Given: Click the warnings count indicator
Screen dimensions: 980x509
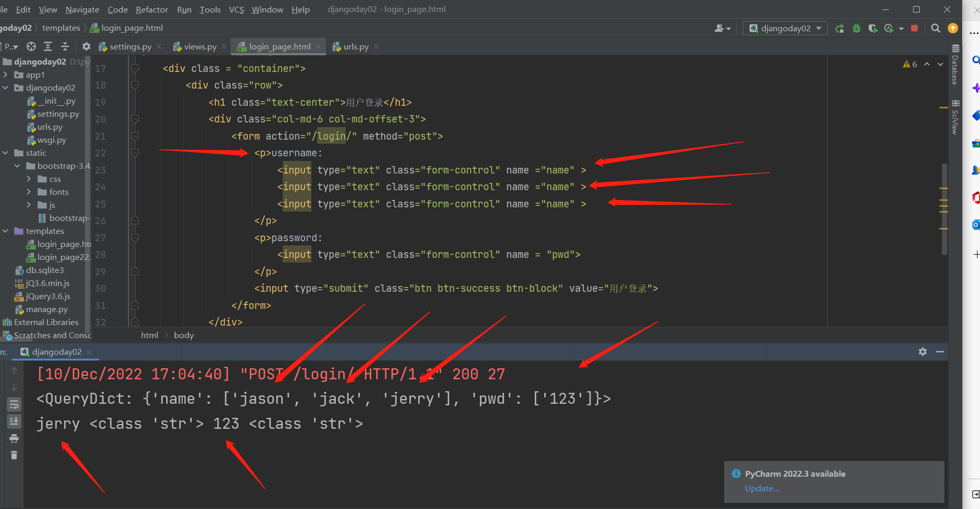Looking at the screenshot, I should tap(910, 64).
